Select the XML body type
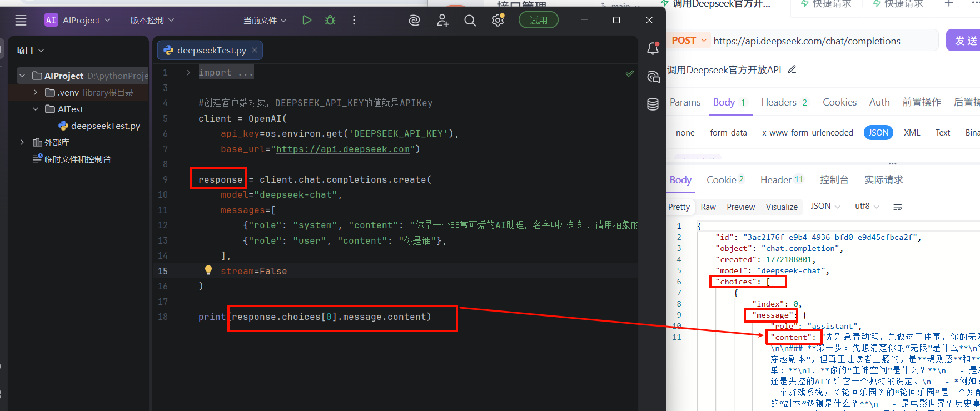Image resolution: width=980 pixels, height=411 pixels. click(912, 133)
